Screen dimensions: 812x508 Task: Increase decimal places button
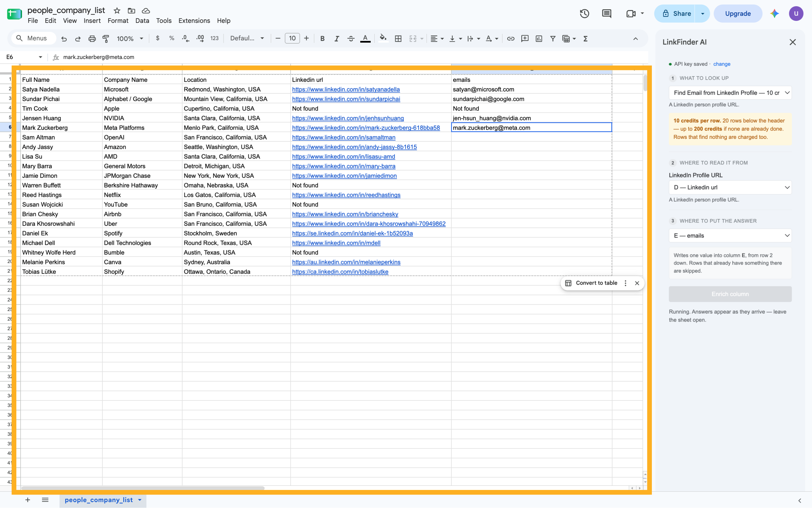(x=200, y=38)
